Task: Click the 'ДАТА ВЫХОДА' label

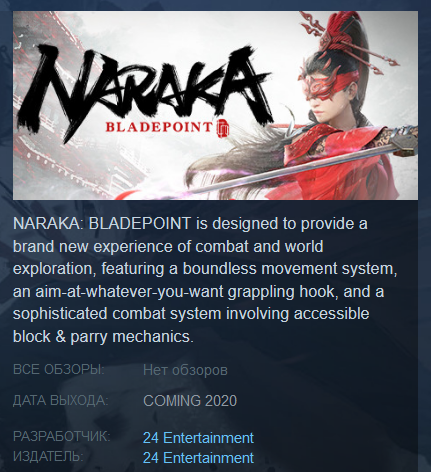Action: pyautogui.click(x=61, y=400)
